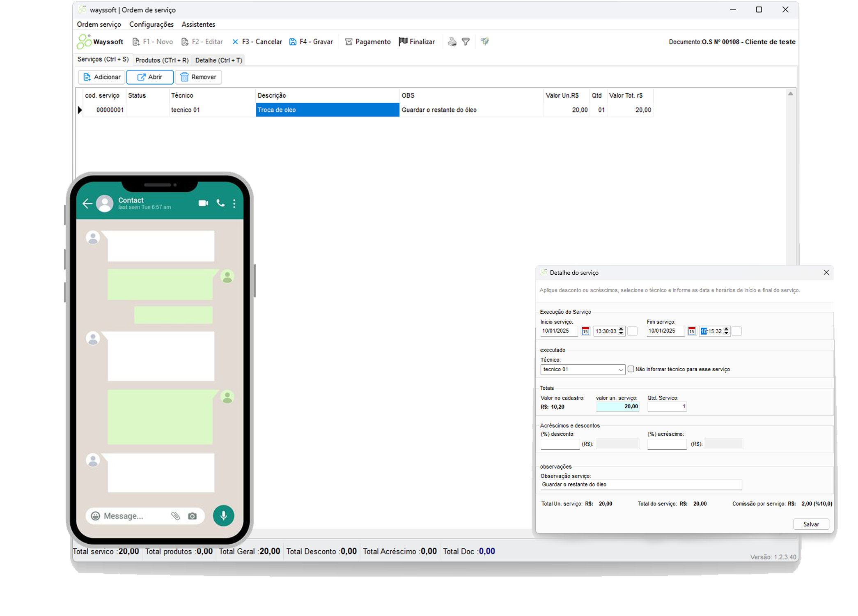The height and width of the screenshot is (616, 858).
Task: Click Finalizar flag in the toolbar
Action: [417, 42]
